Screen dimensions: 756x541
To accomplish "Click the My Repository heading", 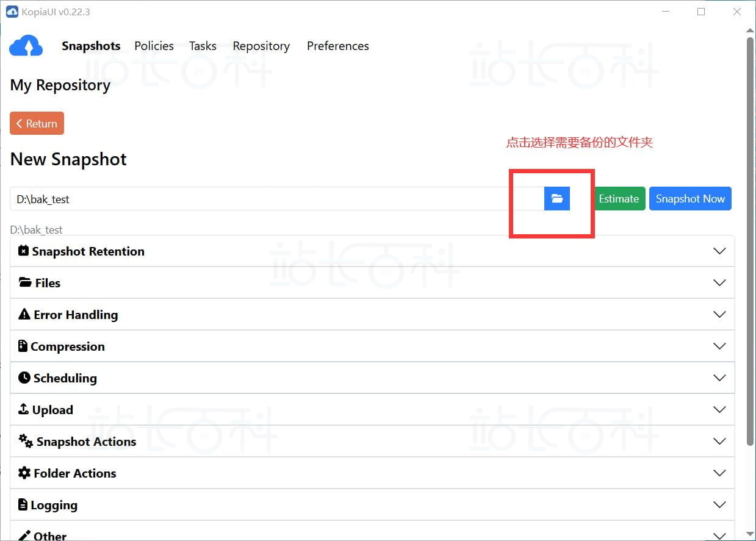I will coord(60,85).
